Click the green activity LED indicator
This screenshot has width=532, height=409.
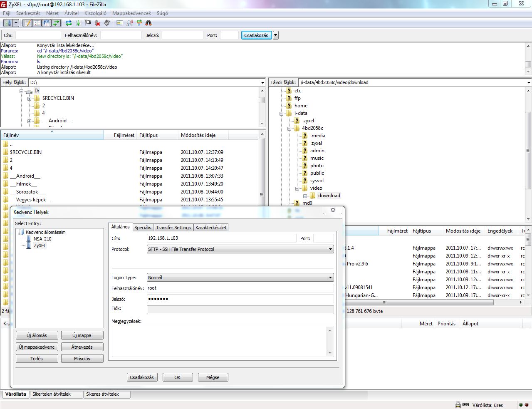520,405
